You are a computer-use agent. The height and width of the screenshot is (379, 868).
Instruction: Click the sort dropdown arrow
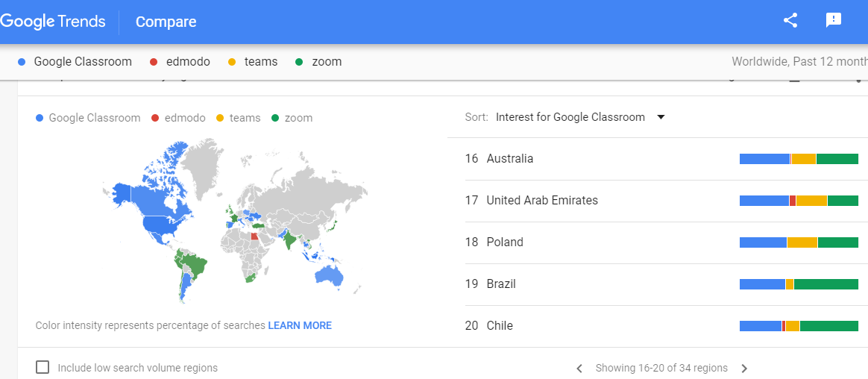point(661,117)
